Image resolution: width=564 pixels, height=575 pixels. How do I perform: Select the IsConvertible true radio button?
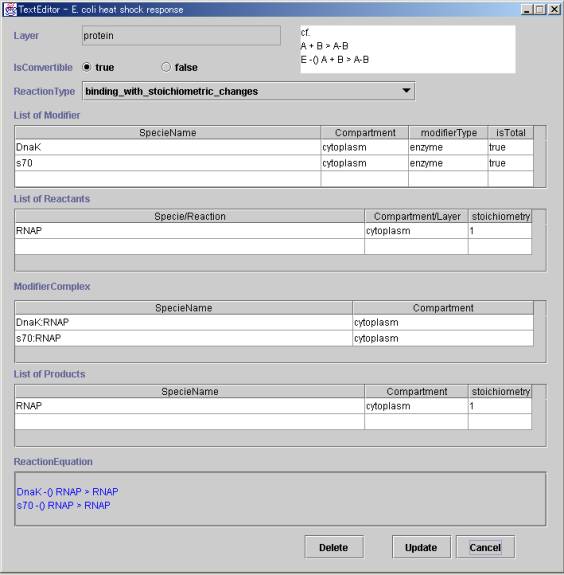(87, 67)
